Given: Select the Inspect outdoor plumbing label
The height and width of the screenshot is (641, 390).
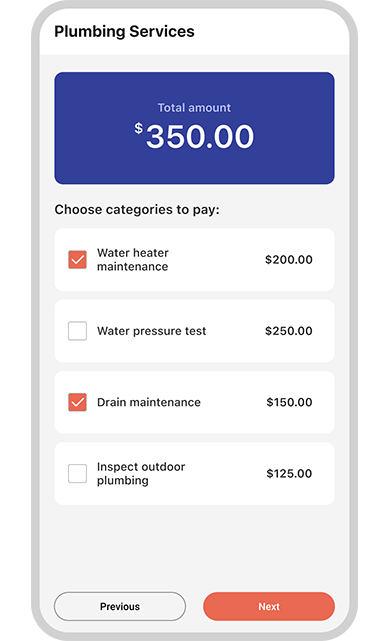Looking at the screenshot, I should pos(141,473).
